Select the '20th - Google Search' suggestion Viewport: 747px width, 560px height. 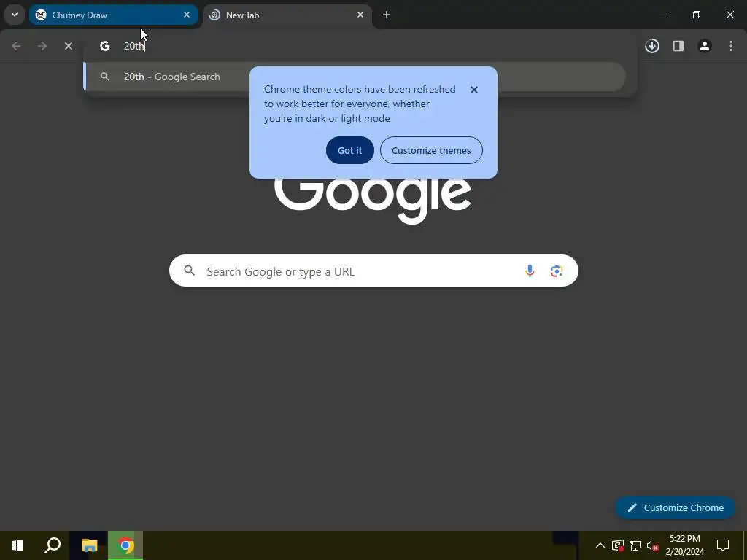pyautogui.click(x=355, y=77)
